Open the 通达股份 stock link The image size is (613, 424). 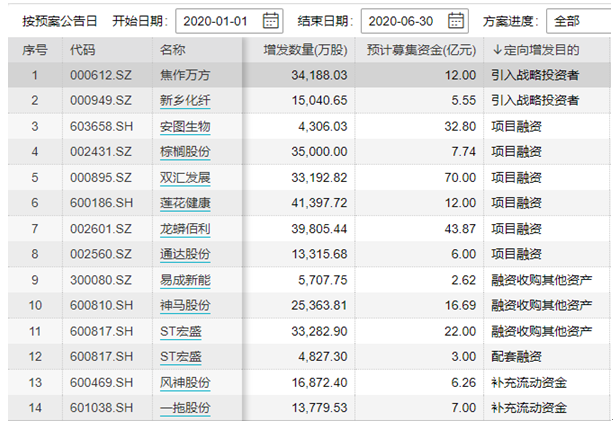185,254
